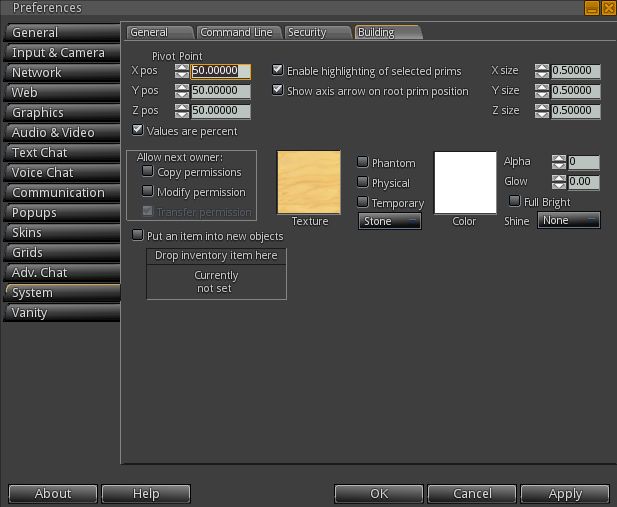Toggle Values are percent checkbox
Image resolution: width=617 pixels, height=507 pixels.
tap(139, 130)
